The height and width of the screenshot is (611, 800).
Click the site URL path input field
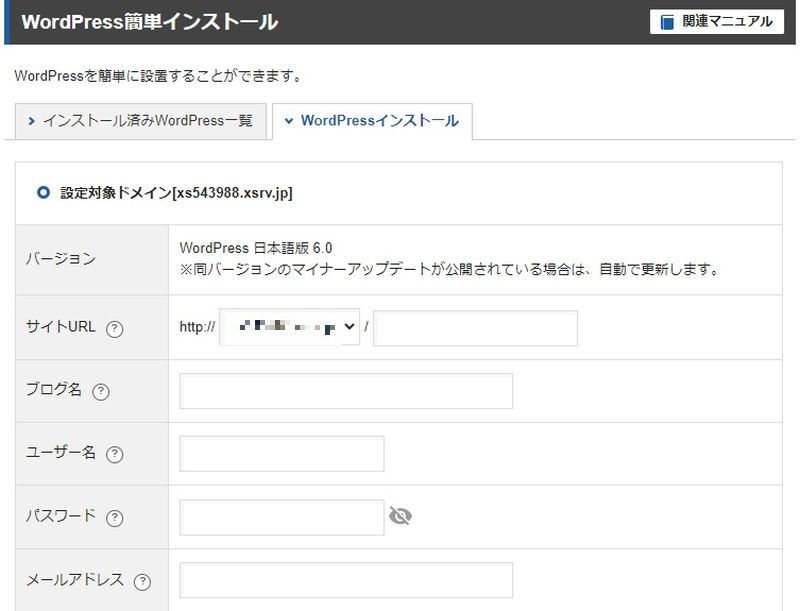476,328
